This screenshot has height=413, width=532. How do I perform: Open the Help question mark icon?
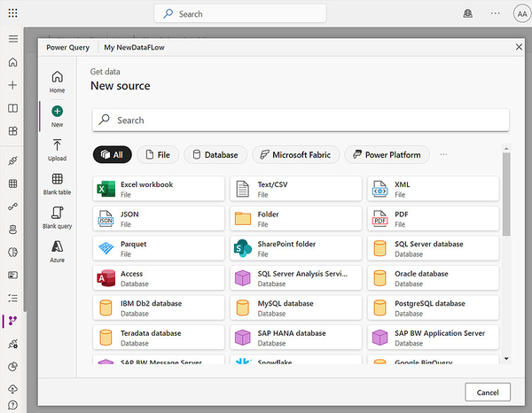(13, 405)
